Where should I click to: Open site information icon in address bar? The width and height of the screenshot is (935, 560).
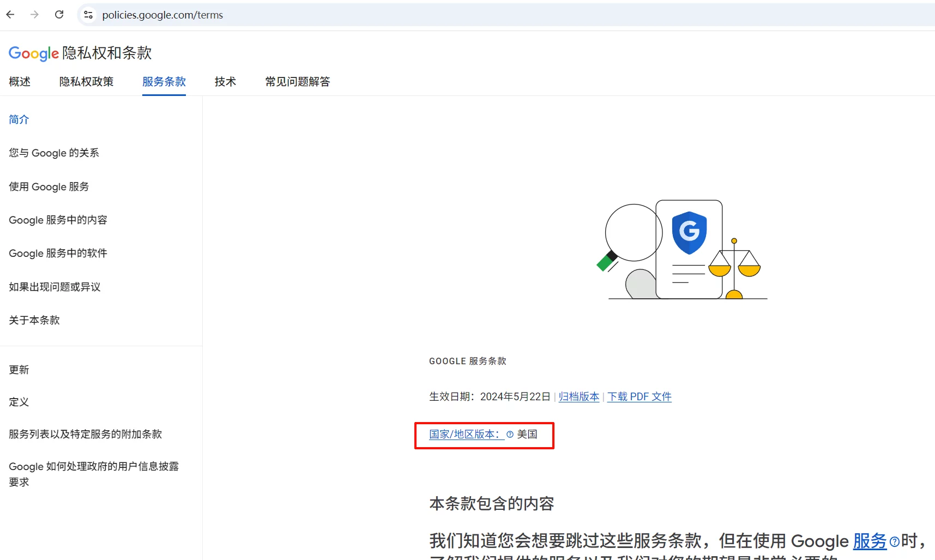(88, 15)
